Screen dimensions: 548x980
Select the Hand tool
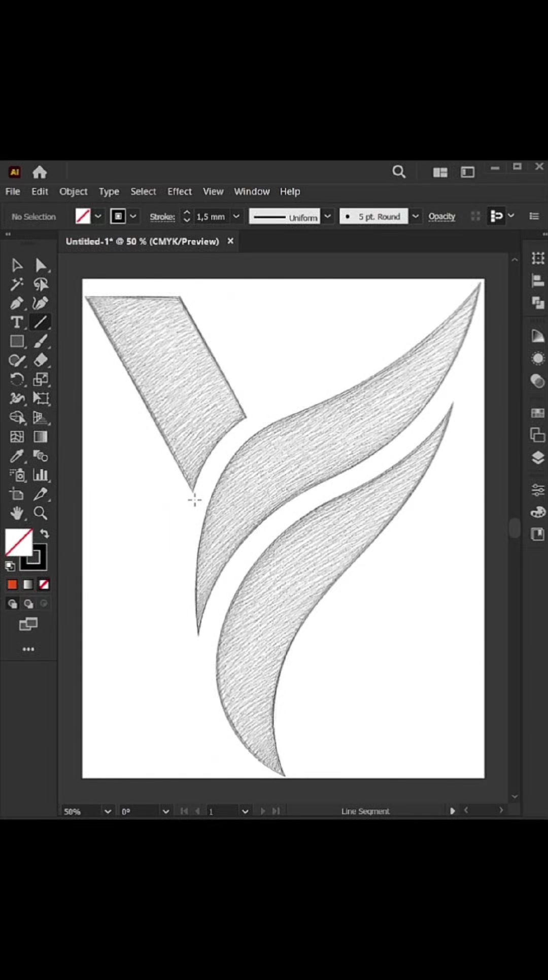pyautogui.click(x=17, y=513)
